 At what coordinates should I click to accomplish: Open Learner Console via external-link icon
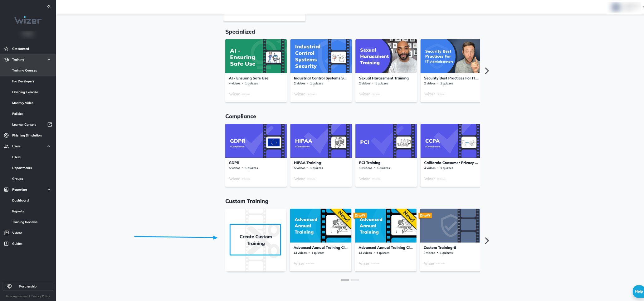(50, 124)
